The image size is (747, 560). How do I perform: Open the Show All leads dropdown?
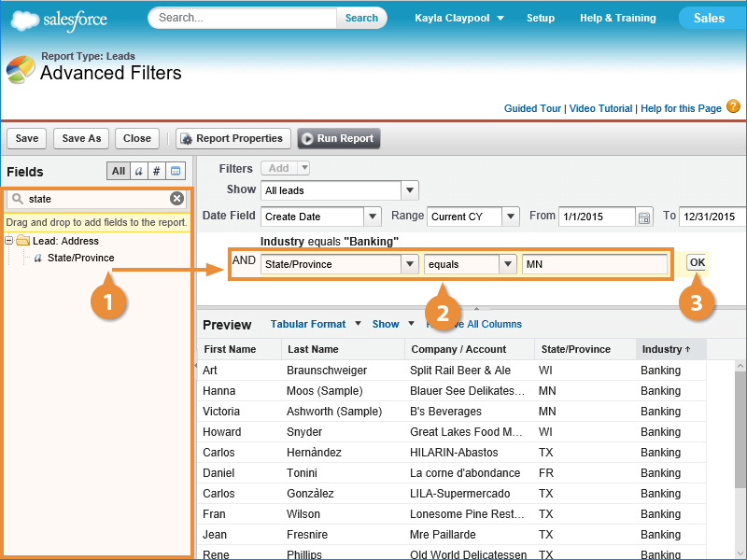pyautogui.click(x=409, y=190)
